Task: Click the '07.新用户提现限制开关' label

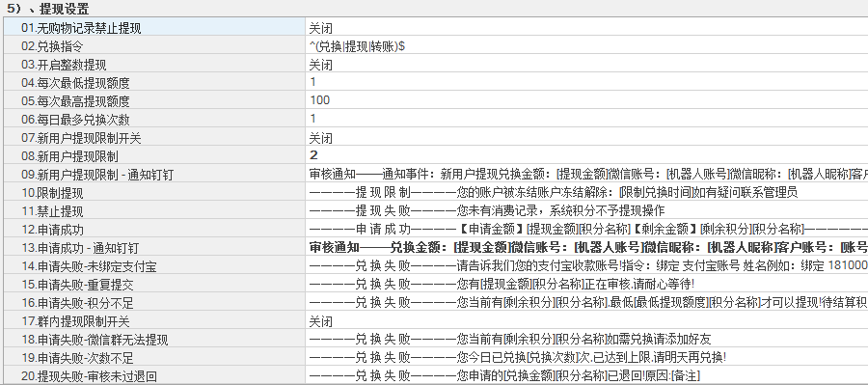Action: [x=81, y=138]
